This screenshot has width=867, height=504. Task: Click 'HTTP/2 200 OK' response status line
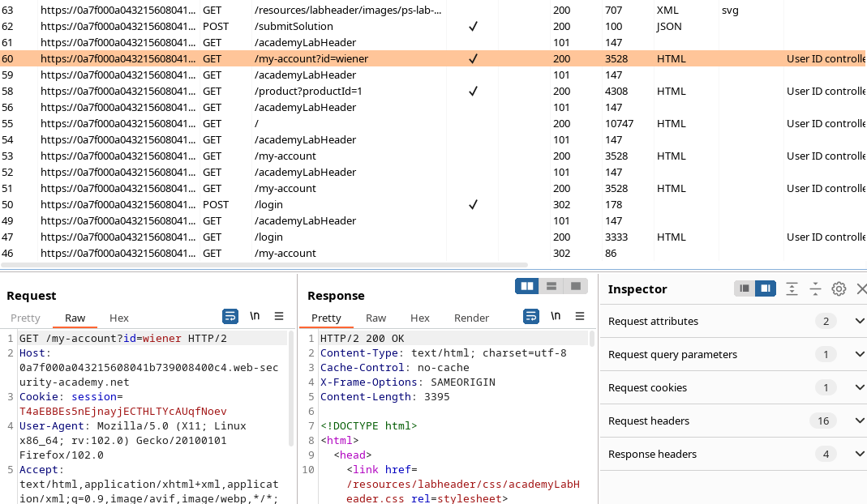362,338
